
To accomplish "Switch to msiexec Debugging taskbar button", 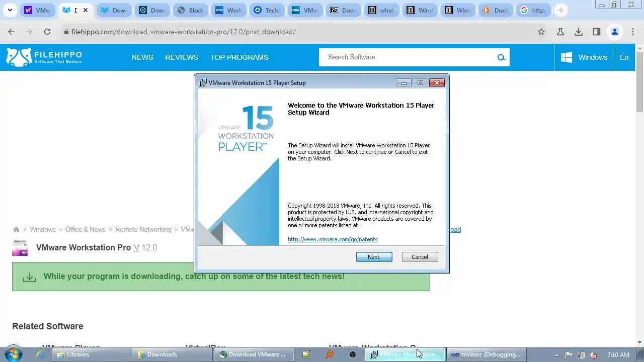I will click(486, 354).
